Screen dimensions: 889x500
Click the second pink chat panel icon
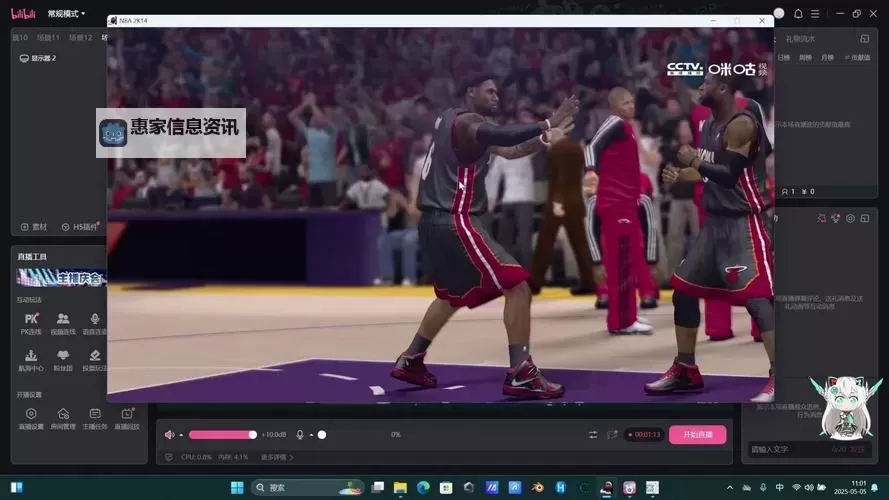[x=836, y=218]
